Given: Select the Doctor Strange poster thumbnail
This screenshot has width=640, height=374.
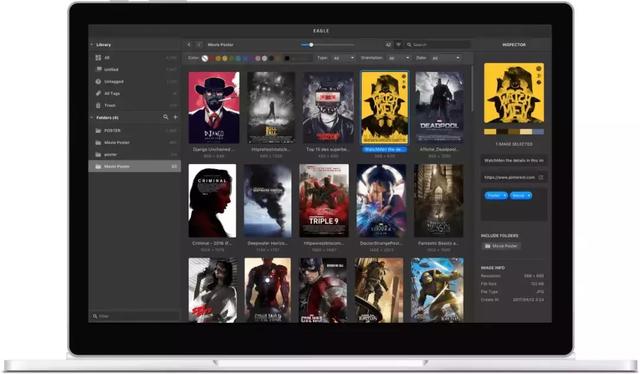Looking at the screenshot, I should point(381,201).
